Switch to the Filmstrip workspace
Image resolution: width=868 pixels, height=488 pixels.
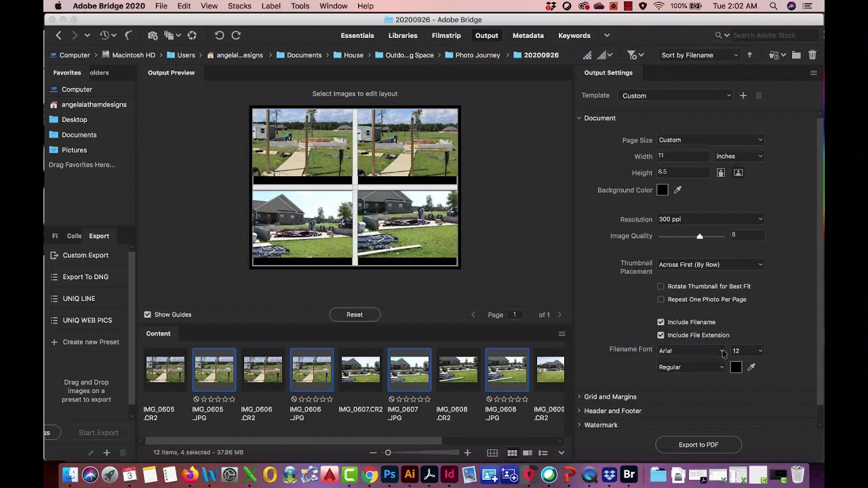pos(446,35)
